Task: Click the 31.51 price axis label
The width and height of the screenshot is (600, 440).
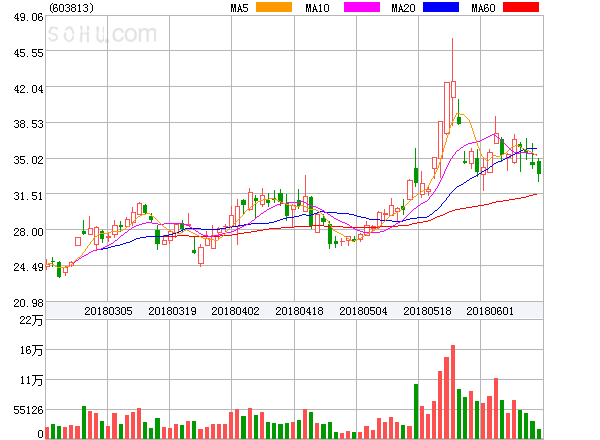Action: click(x=28, y=196)
